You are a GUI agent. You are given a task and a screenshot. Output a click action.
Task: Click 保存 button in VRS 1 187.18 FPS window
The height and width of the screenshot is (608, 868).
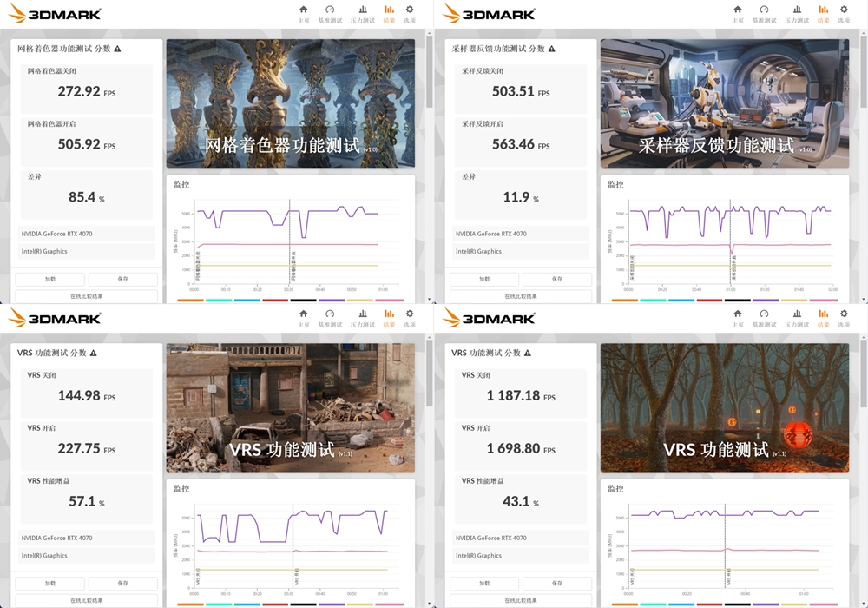(557, 583)
